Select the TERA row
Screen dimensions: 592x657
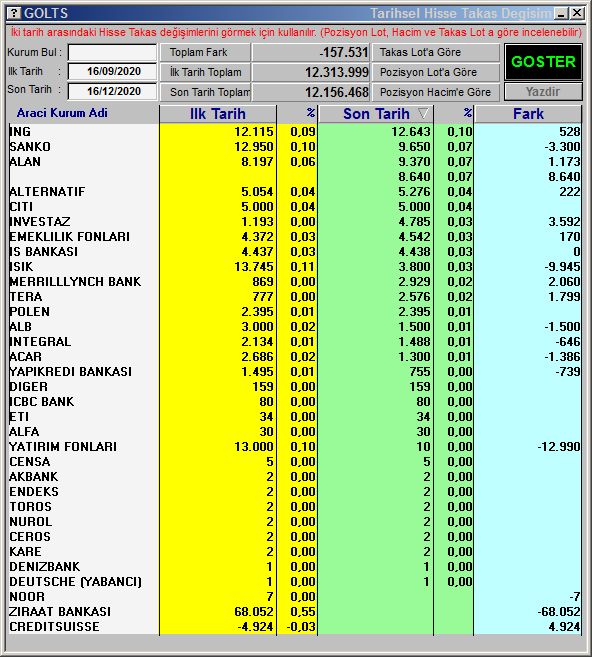coord(295,297)
